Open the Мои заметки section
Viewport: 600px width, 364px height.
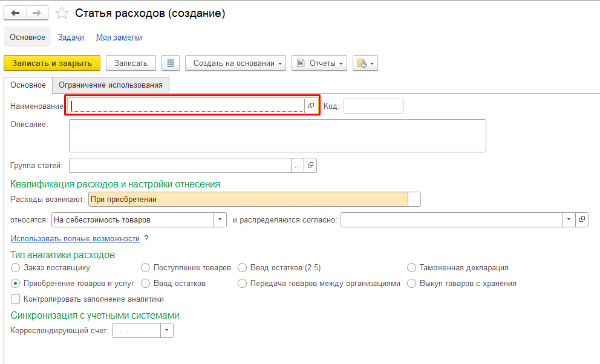coord(119,37)
